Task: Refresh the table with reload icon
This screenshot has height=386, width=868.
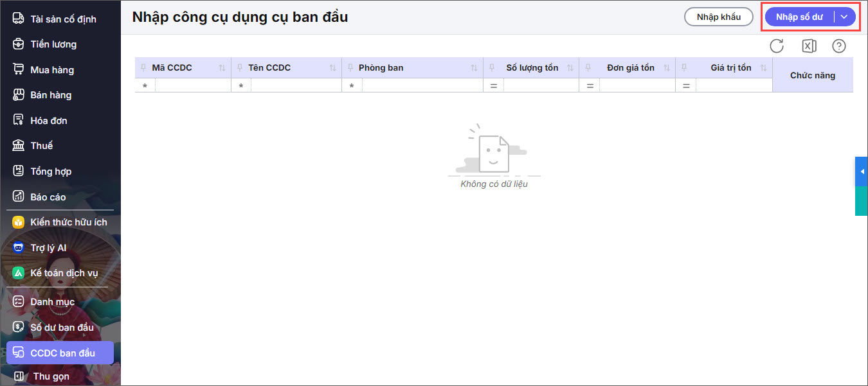Action: click(777, 46)
